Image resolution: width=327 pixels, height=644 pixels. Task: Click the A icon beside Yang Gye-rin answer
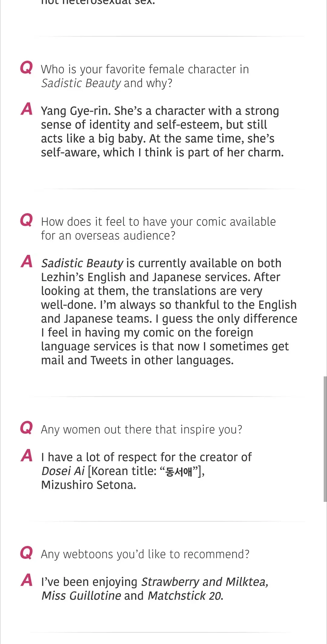pyautogui.click(x=27, y=109)
